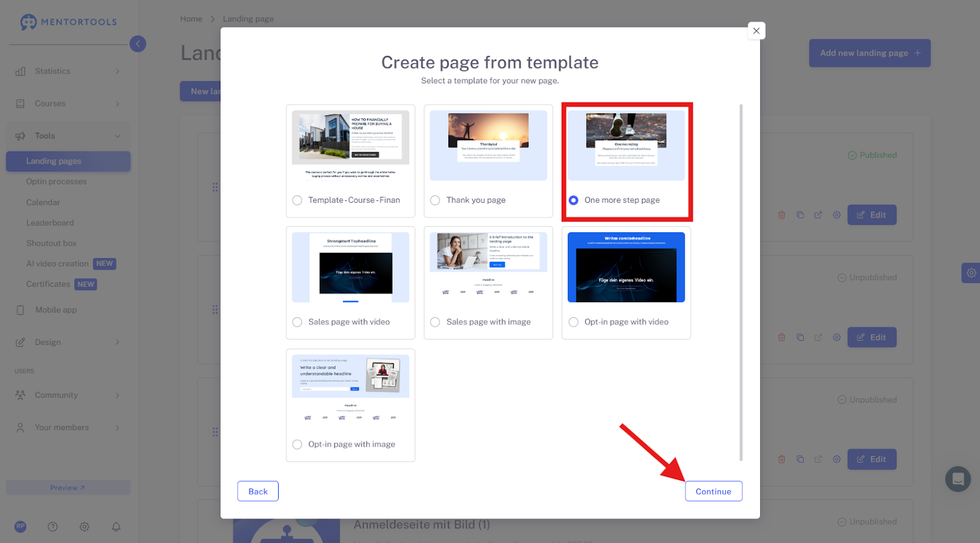The image size is (980, 543).
Task: Click the Opt-in page with video thumbnail
Action: point(626,267)
